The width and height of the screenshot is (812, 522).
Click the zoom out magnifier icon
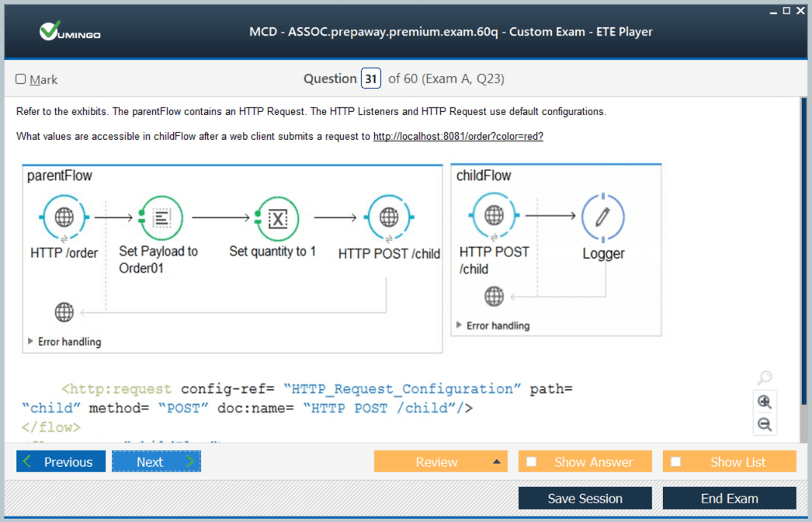click(765, 425)
